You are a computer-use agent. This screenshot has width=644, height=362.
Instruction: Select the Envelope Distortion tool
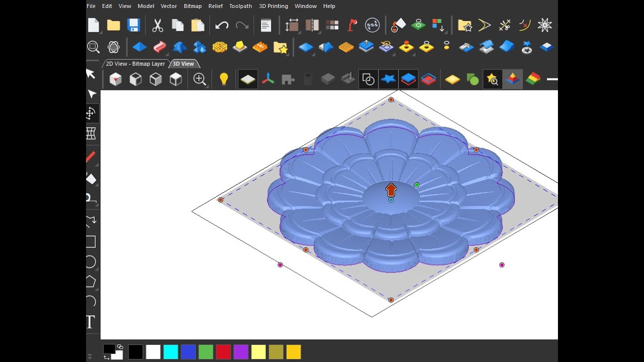(x=91, y=133)
